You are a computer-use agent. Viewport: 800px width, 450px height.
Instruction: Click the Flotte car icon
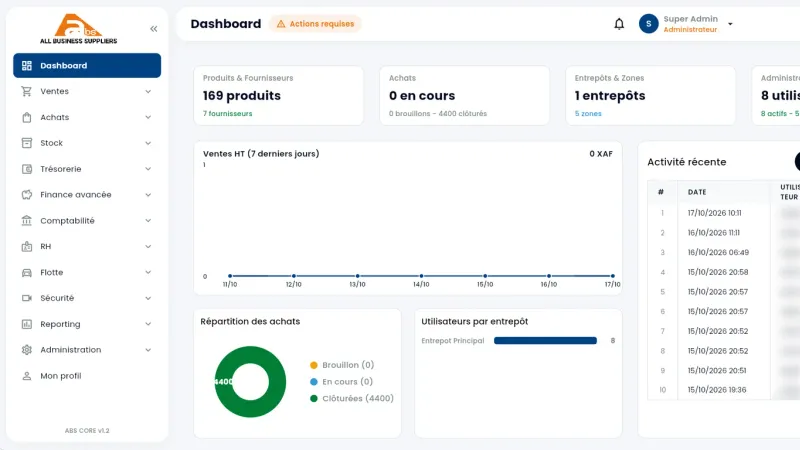click(27, 272)
